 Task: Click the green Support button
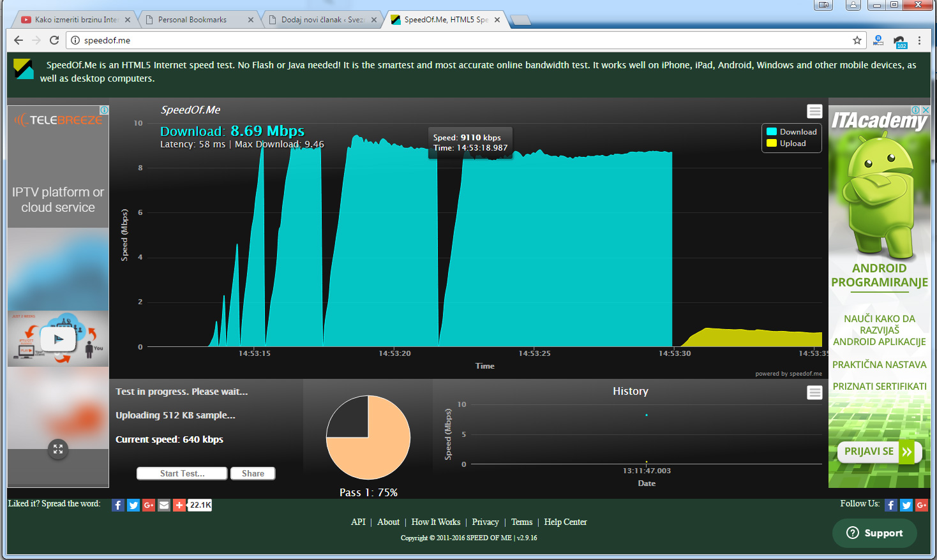(x=874, y=533)
